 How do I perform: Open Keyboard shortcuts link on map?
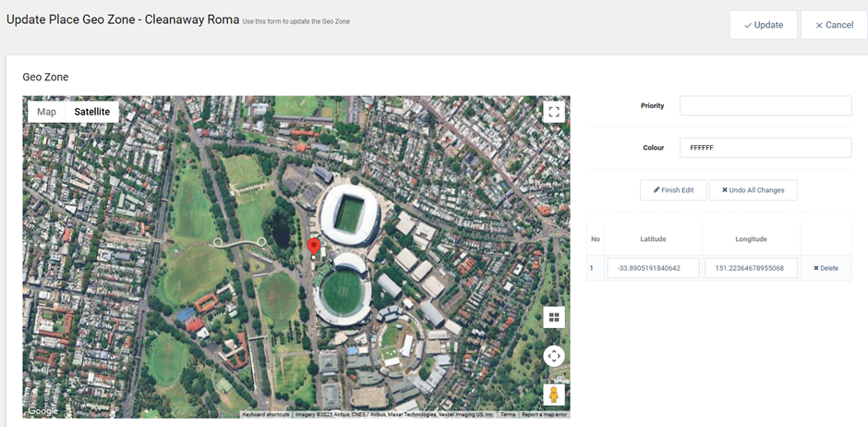pyautogui.click(x=266, y=414)
